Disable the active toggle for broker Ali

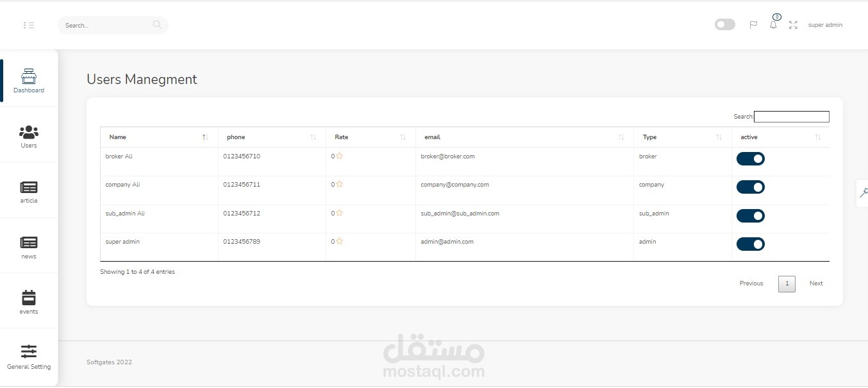point(750,158)
